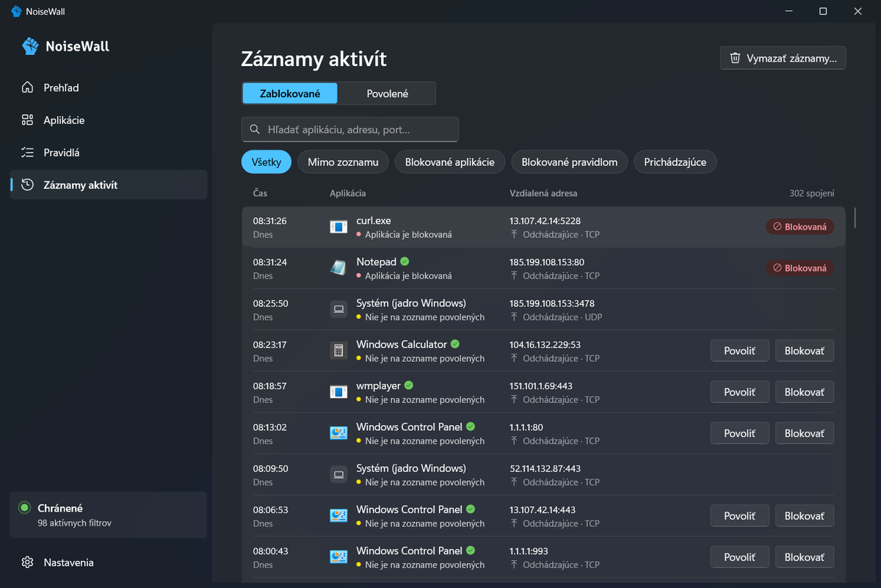Click the 302 spojení count
Viewport: 881px width, 588px height.
pos(811,193)
